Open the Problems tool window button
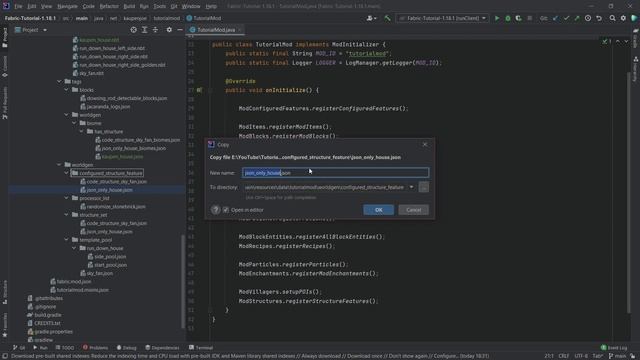 pyautogui.click(x=95, y=348)
